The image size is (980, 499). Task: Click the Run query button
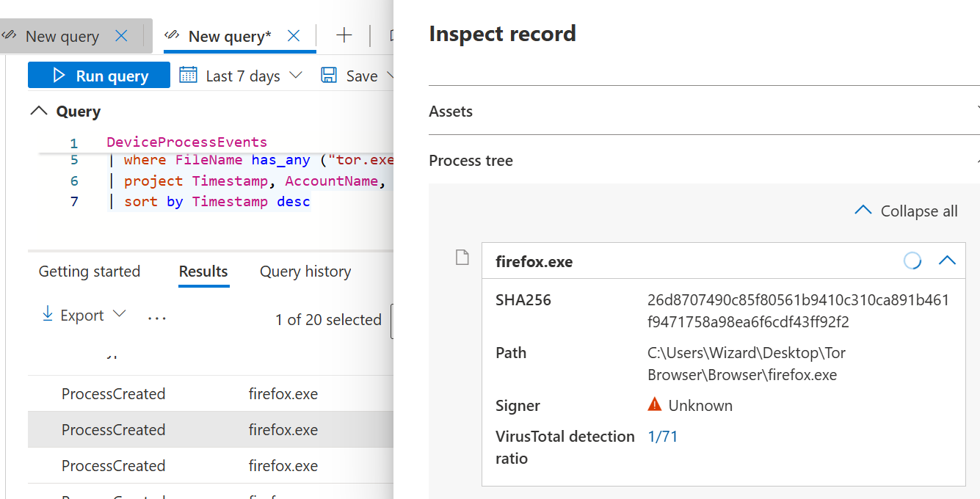[99, 76]
